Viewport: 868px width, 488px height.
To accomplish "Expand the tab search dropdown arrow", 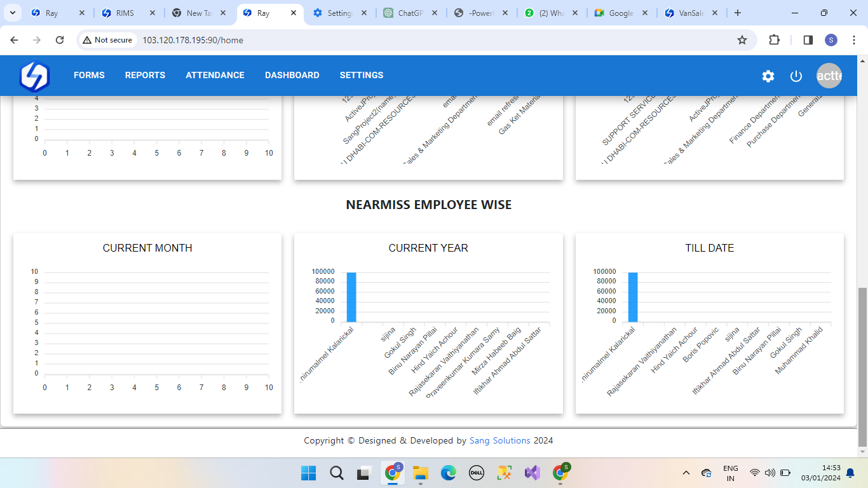I will coord(12,13).
